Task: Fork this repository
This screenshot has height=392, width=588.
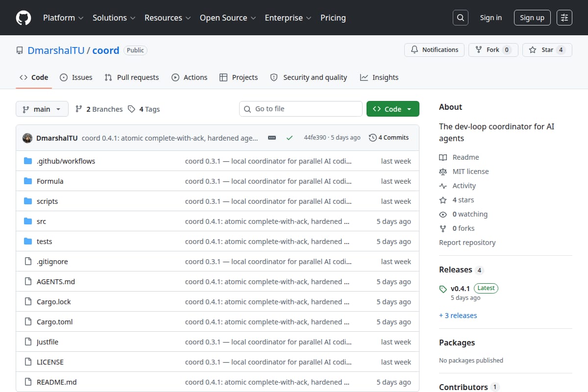Action: [493, 50]
